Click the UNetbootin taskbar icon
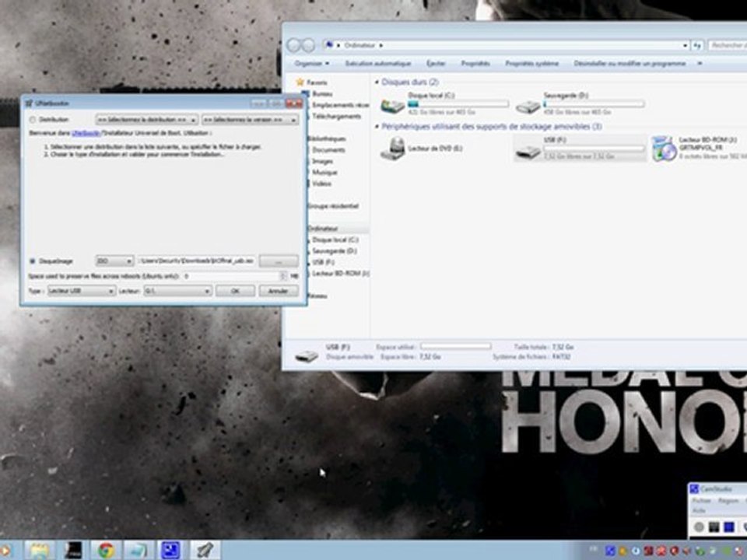This screenshot has height=560, width=747. (x=205, y=550)
